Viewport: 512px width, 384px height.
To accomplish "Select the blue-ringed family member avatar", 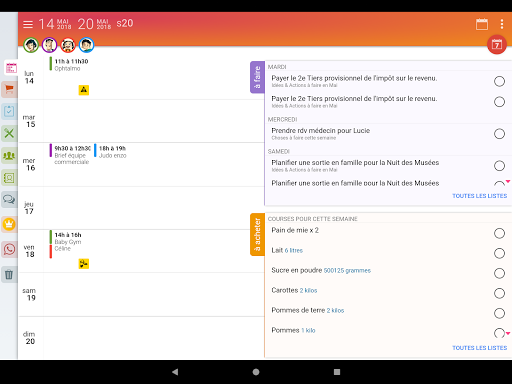I will coord(87,45).
